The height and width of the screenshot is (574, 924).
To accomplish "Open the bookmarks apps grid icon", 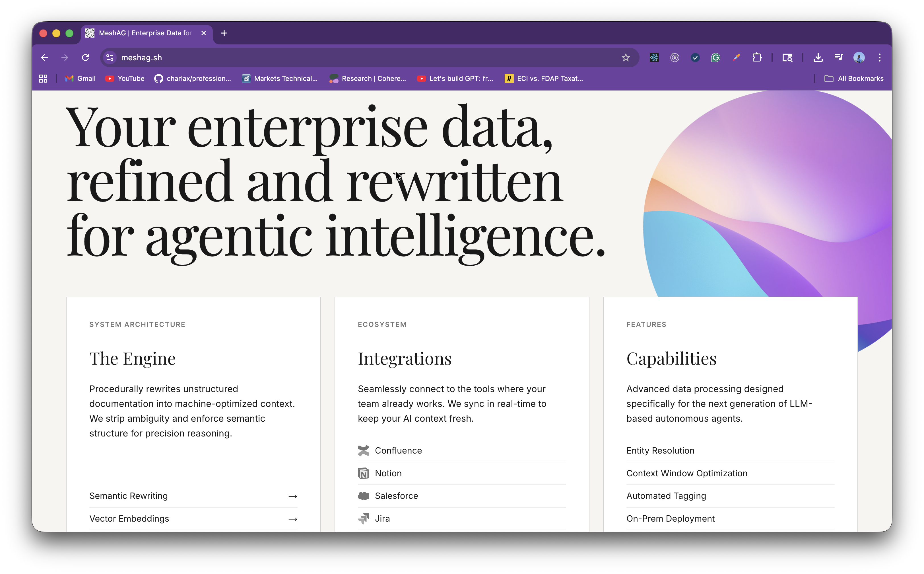I will (x=43, y=79).
